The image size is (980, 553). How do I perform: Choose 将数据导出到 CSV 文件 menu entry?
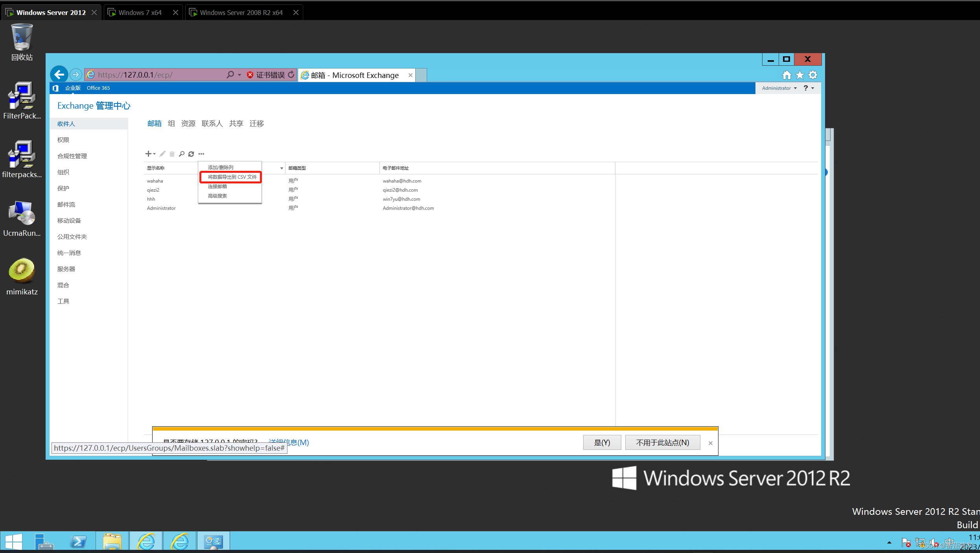(x=232, y=177)
